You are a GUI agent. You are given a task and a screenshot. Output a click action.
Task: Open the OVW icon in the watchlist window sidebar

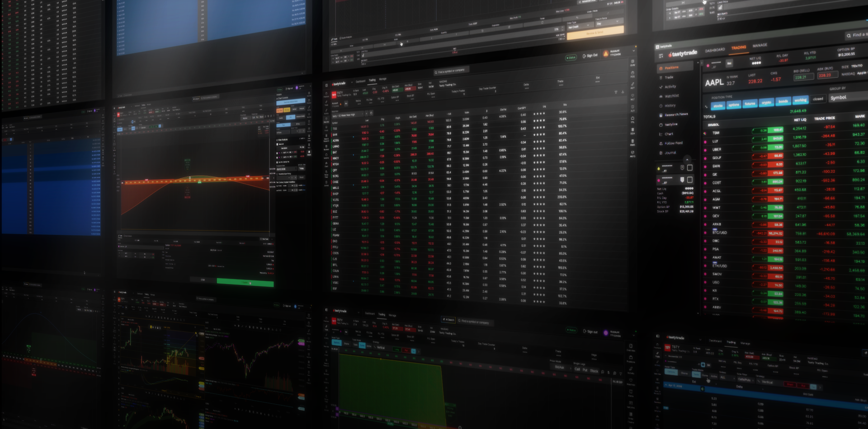coord(632,63)
